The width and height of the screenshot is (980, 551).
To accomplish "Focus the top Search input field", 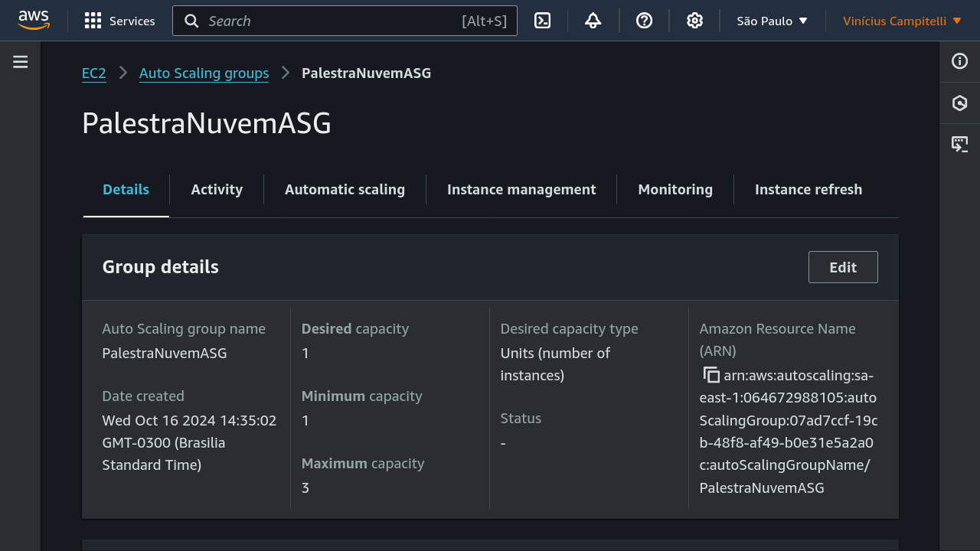I will 345,21.
